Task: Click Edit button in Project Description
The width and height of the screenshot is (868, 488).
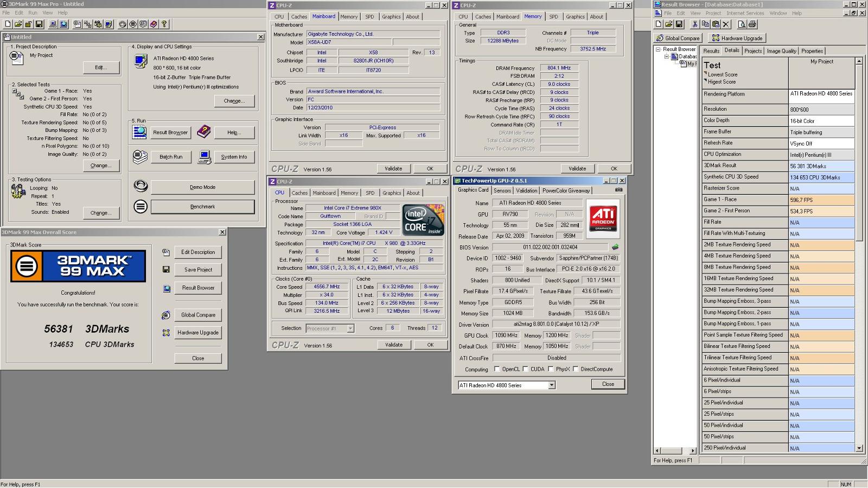Action: (x=101, y=67)
